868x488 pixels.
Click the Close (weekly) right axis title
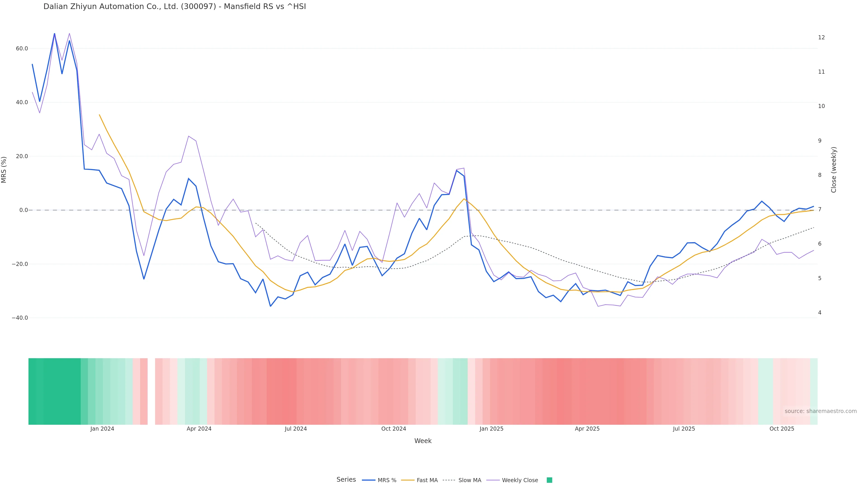(x=834, y=170)
